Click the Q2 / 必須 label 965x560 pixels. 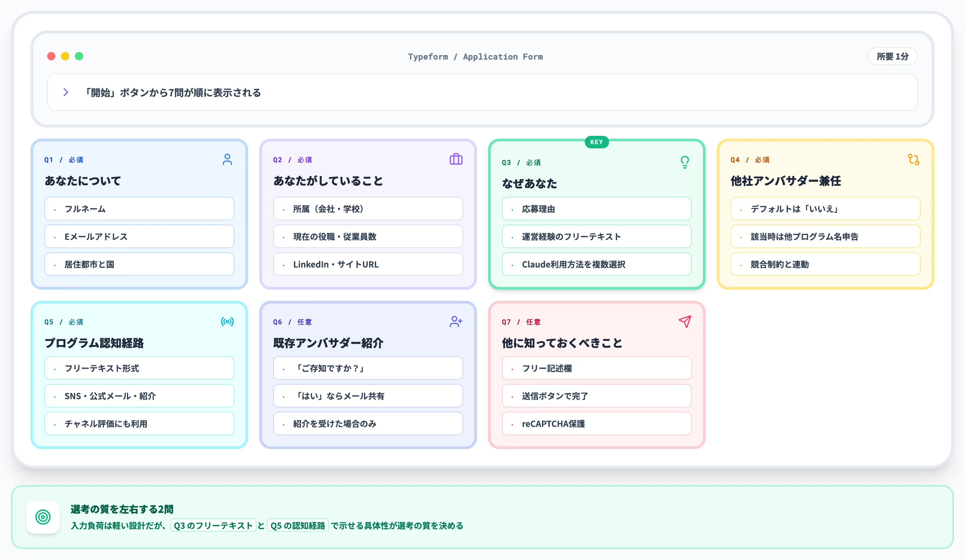292,160
